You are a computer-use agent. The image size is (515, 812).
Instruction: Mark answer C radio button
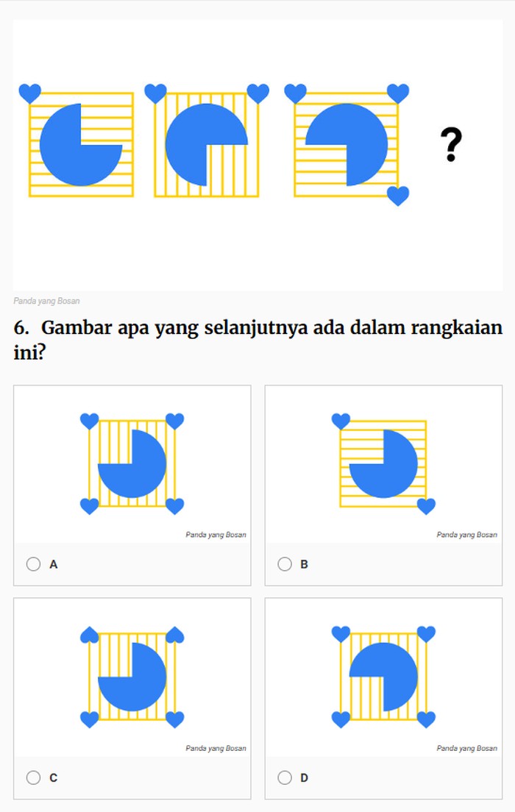click(x=33, y=777)
